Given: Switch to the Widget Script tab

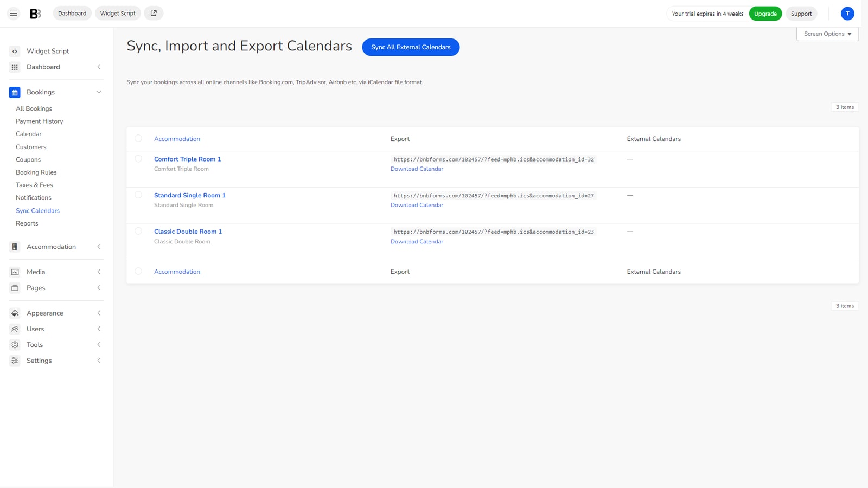Looking at the screenshot, I should click(x=117, y=13).
